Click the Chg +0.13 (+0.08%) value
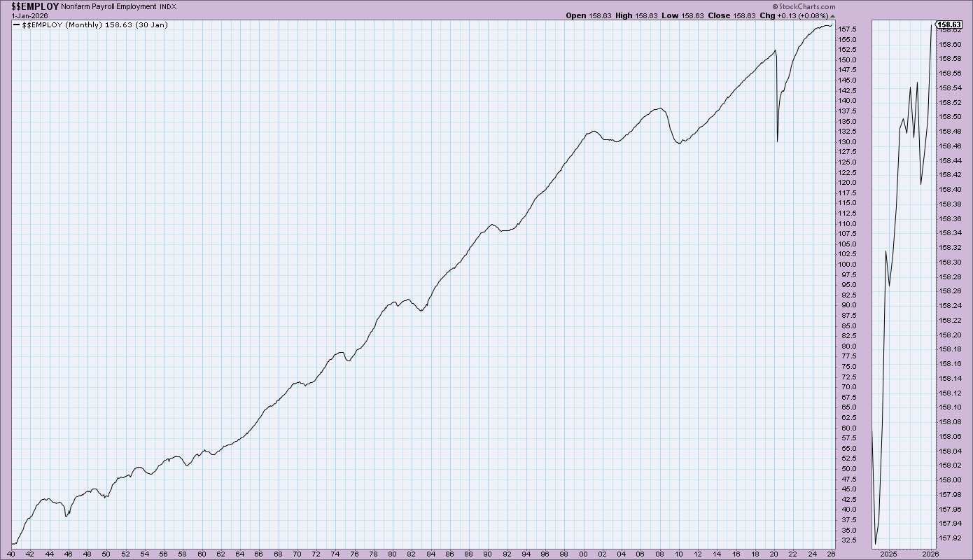 [801, 15]
